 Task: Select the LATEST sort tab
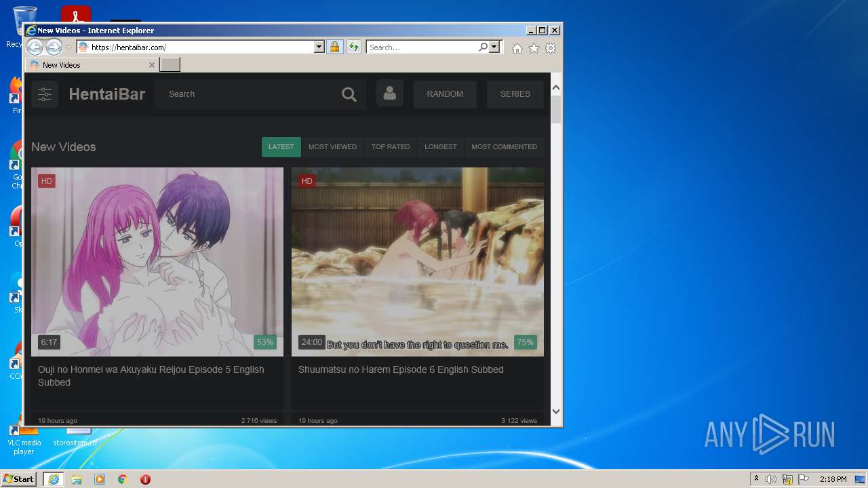click(x=281, y=147)
